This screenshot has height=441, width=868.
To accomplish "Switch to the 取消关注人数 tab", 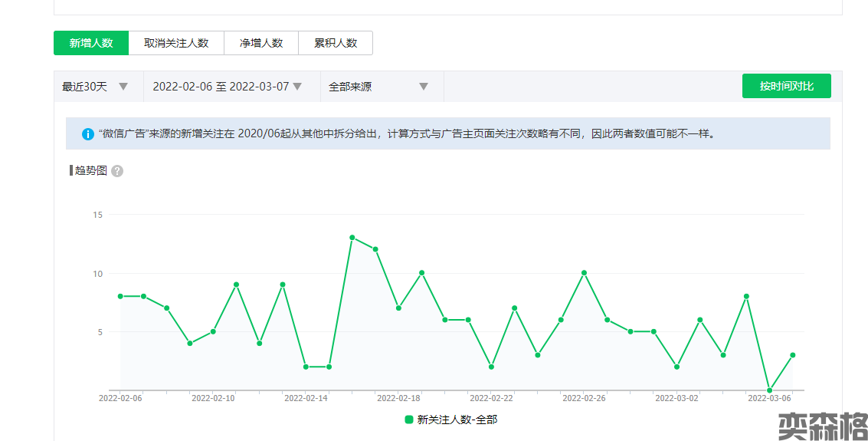I will (x=176, y=43).
